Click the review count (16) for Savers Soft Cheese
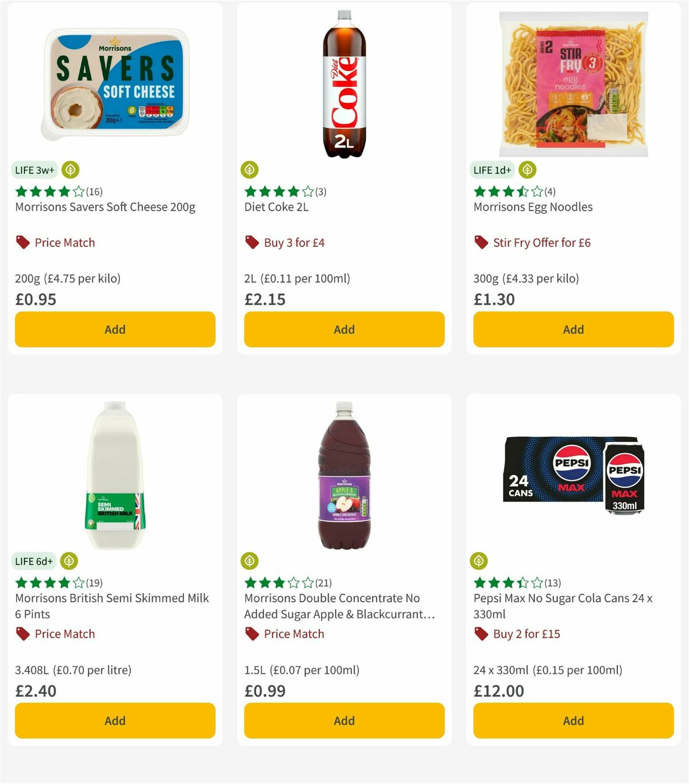 pyautogui.click(x=94, y=191)
